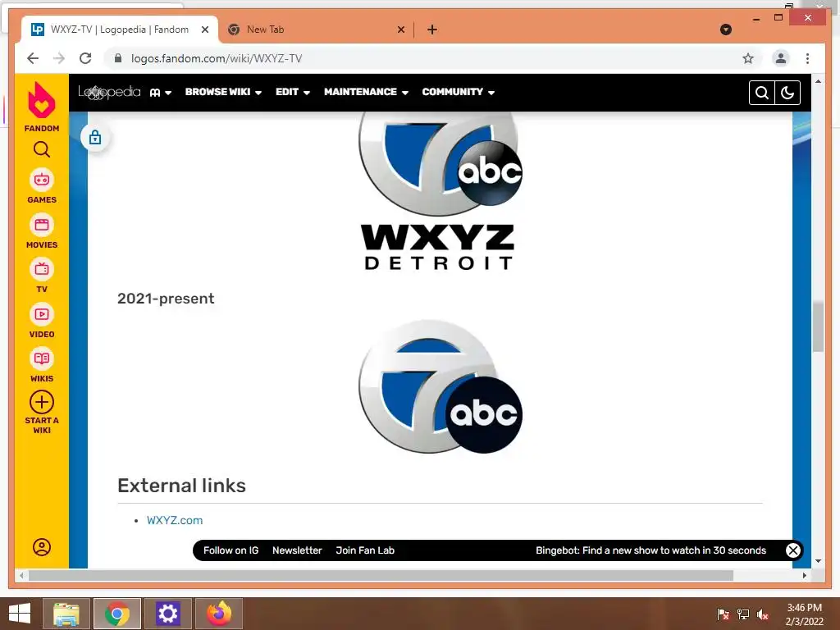Open the WXYZ.com external link
This screenshot has height=630, width=840.
(175, 520)
